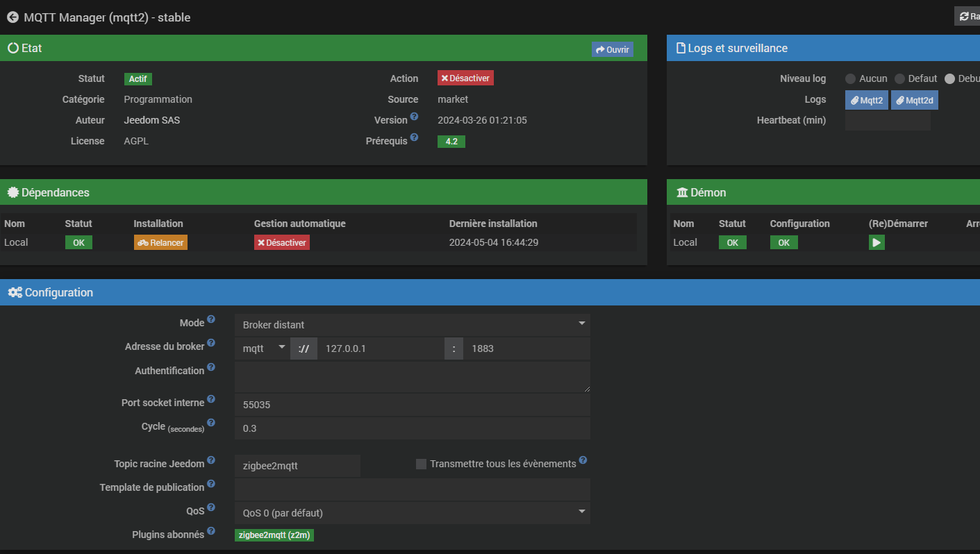Open the Mode dropdown showing Broker distant
The width and height of the screenshot is (980, 554).
click(412, 325)
